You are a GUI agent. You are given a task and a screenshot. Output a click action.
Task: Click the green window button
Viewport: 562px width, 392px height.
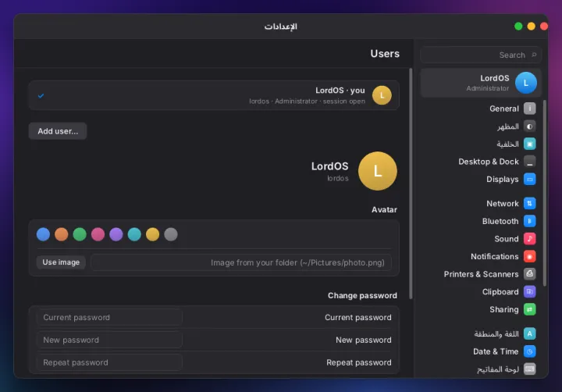(x=518, y=27)
